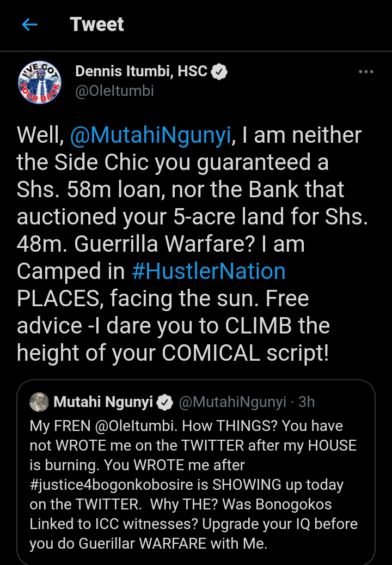
Task: Click the grey @MutahiNgunyi handle in the quoted tweet header
Action: click(232, 403)
